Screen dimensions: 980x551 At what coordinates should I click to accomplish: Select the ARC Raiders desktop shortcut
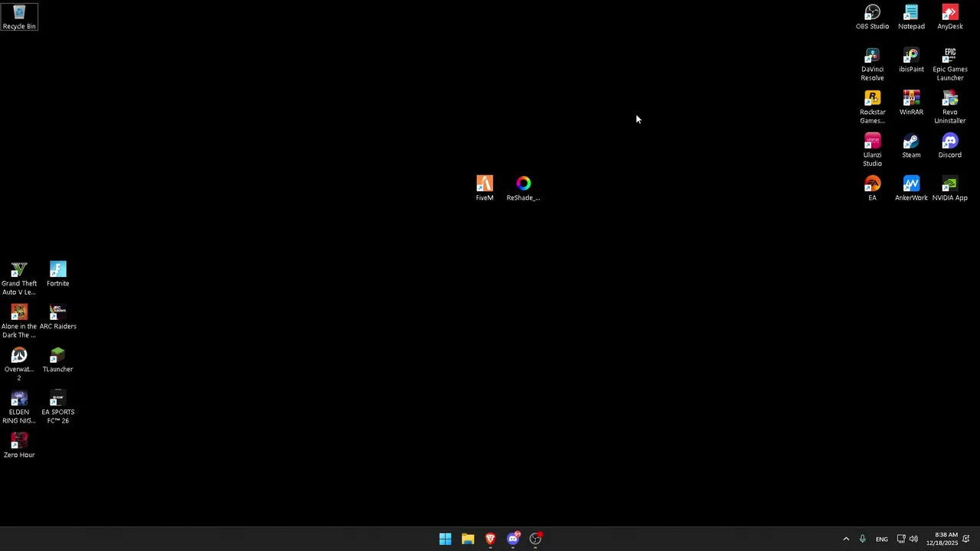pos(57,318)
